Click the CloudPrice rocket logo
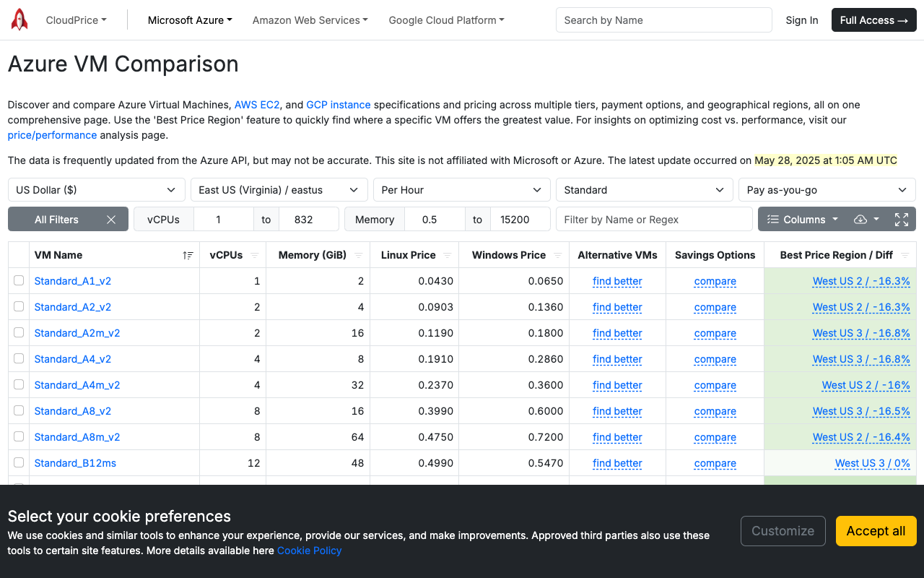924x578 pixels. [19, 20]
